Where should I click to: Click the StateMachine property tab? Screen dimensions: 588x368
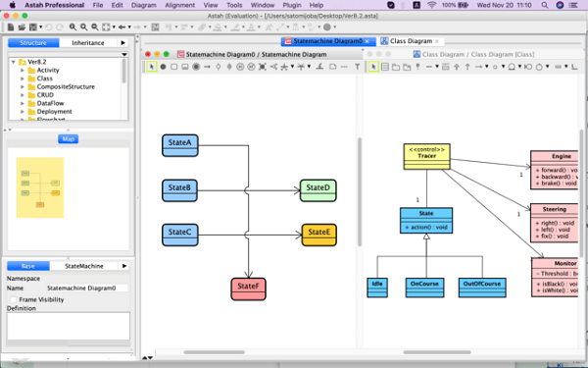[84, 266]
